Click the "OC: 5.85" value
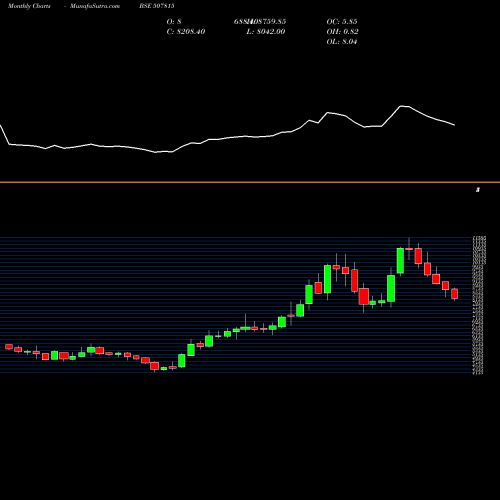The width and height of the screenshot is (500, 500). pyautogui.click(x=342, y=22)
